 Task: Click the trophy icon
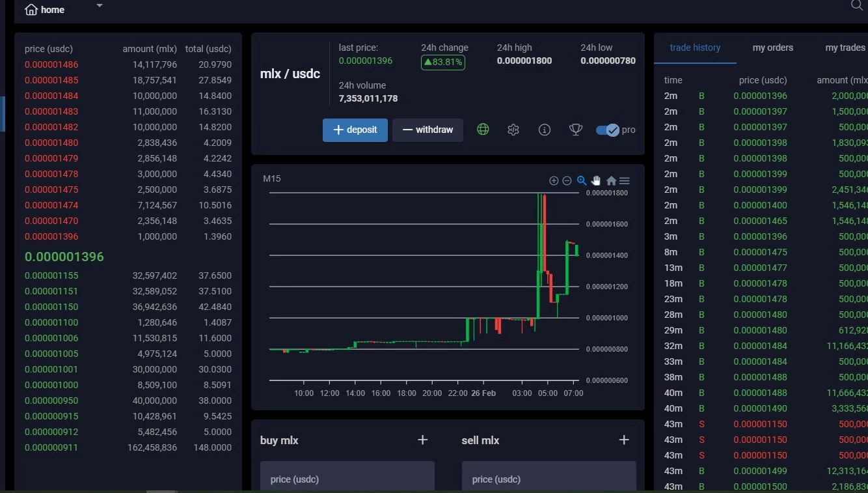(x=576, y=130)
